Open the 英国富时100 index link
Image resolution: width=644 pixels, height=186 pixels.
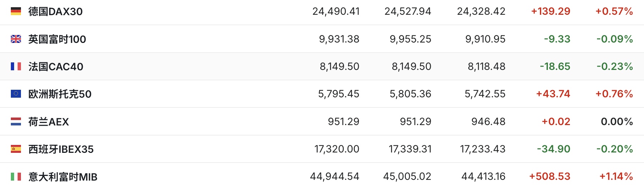[57, 39]
